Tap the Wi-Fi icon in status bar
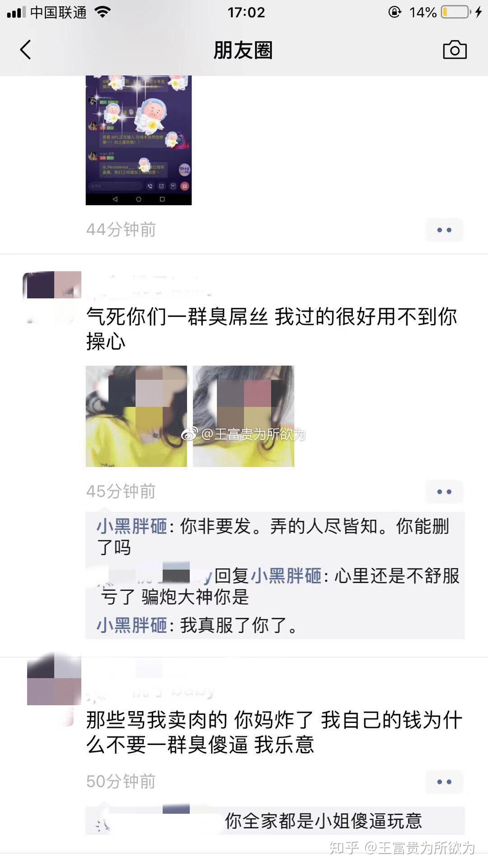Screen dimensions: 488x868 point(103,12)
